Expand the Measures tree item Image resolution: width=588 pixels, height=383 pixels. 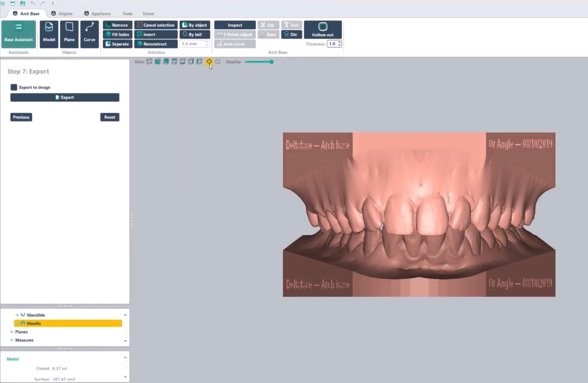click(x=125, y=340)
